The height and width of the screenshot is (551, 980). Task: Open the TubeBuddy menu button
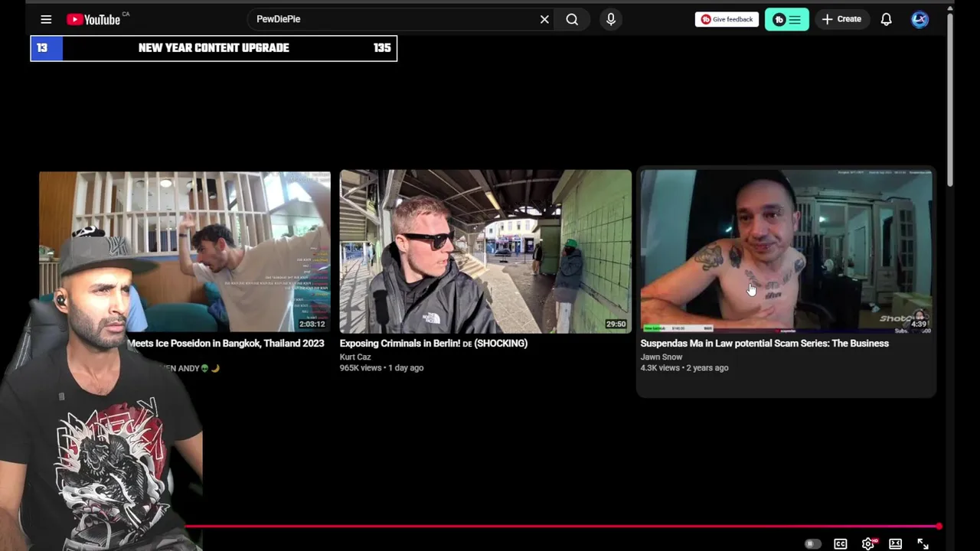[787, 19]
